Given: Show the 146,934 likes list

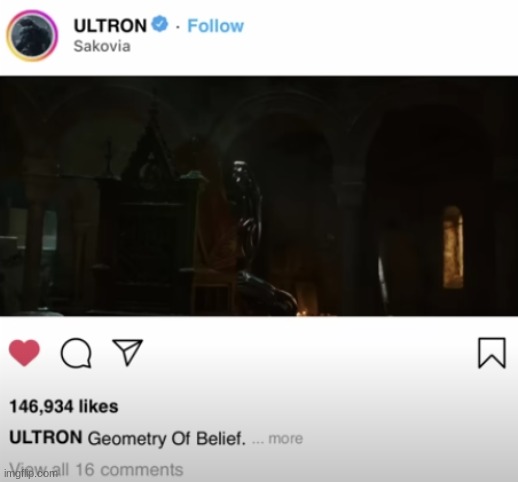Looking at the screenshot, I should 64,407.
